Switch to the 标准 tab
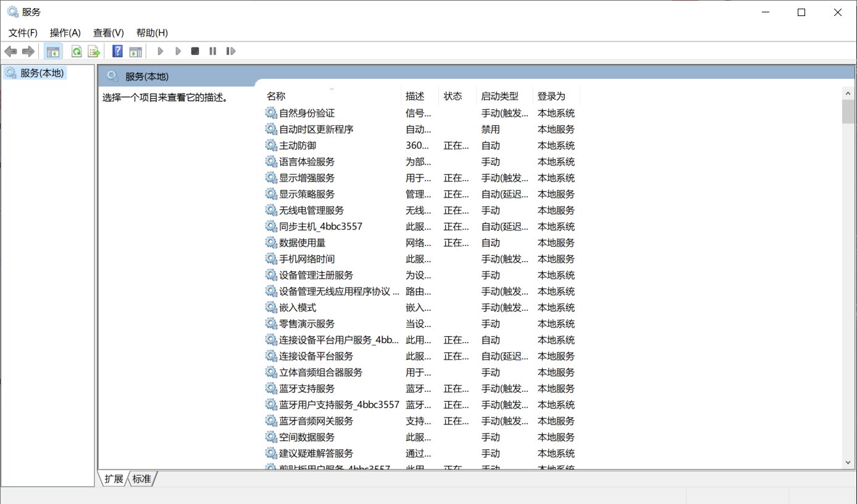The width and height of the screenshot is (857, 504). pos(142,479)
